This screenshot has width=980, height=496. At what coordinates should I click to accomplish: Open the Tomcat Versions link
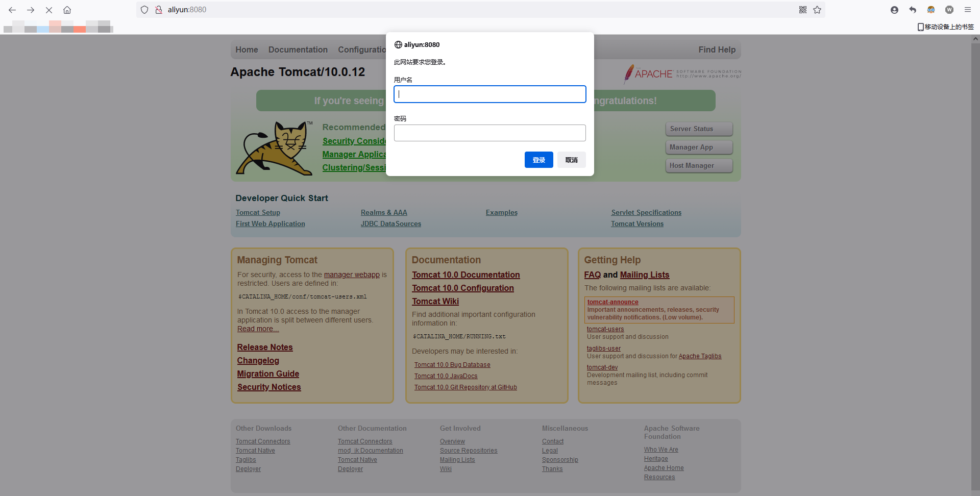coord(638,224)
